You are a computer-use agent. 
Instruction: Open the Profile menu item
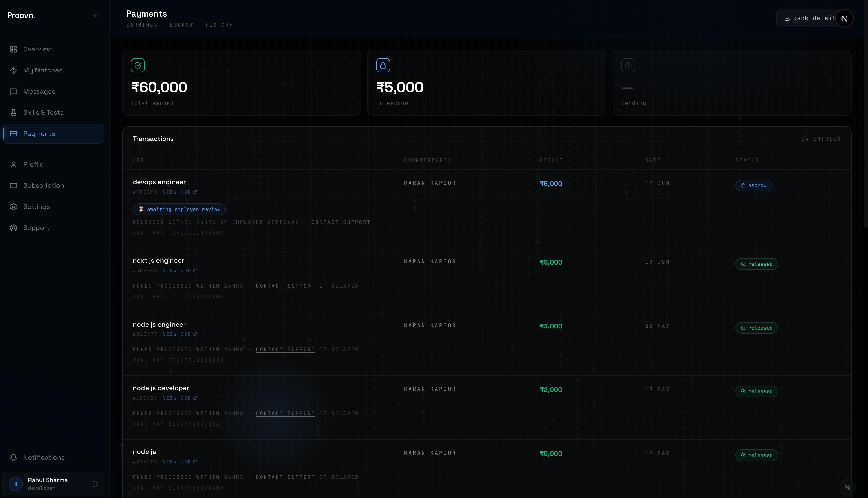coord(54,165)
